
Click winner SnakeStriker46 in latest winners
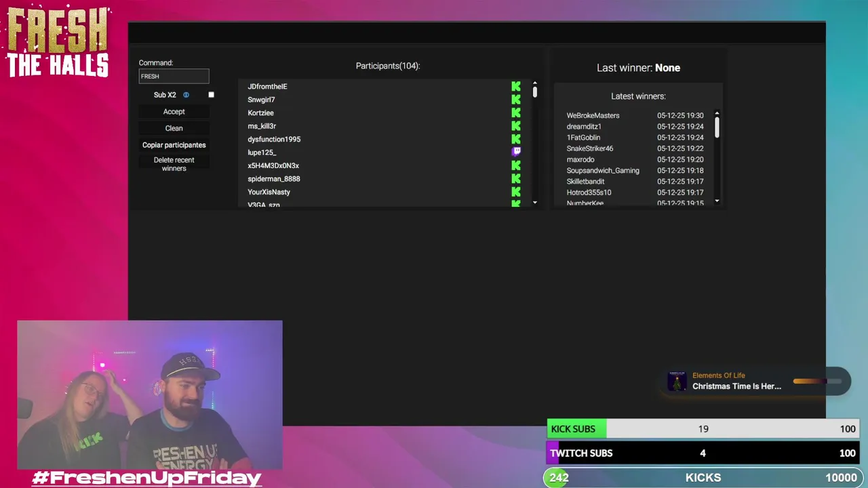[x=590, y=148]
